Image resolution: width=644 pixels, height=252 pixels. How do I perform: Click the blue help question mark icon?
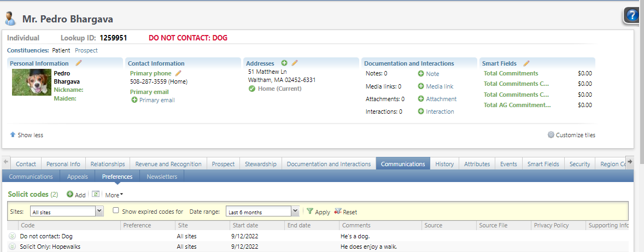click(633, 16)
